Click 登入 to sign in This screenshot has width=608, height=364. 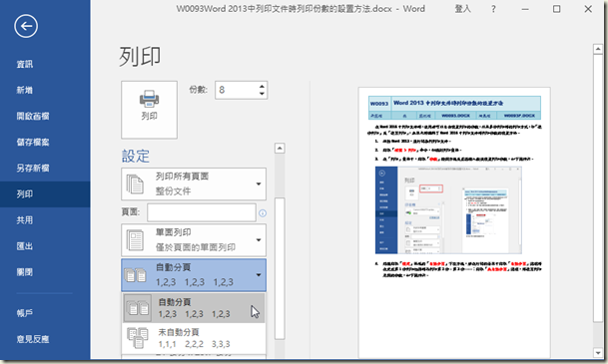[462, 9]
